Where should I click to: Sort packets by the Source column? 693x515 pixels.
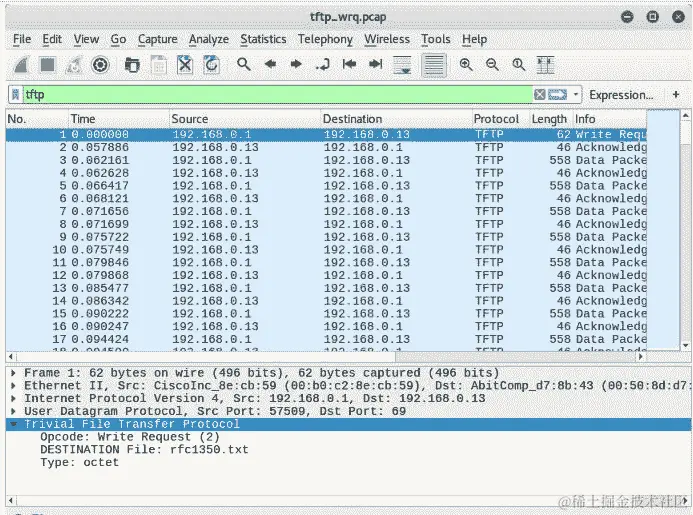pyautogui.click(x=245, y=119)
